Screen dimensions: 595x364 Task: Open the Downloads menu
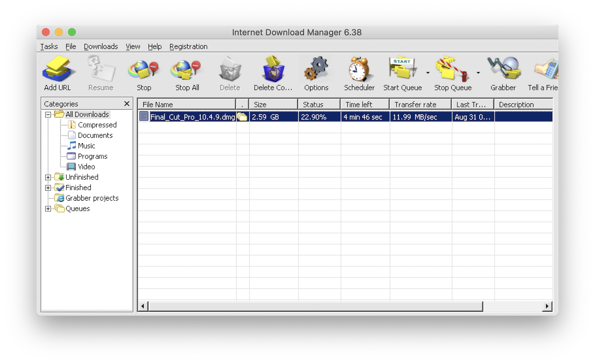[x=100, y=46]
